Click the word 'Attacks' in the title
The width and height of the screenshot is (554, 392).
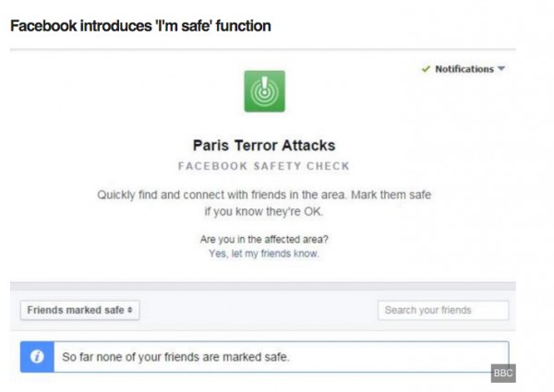click(x=307, y=146)
